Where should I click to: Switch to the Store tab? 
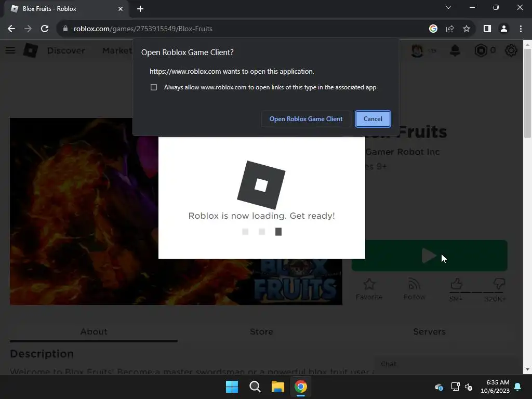(261, 332)
